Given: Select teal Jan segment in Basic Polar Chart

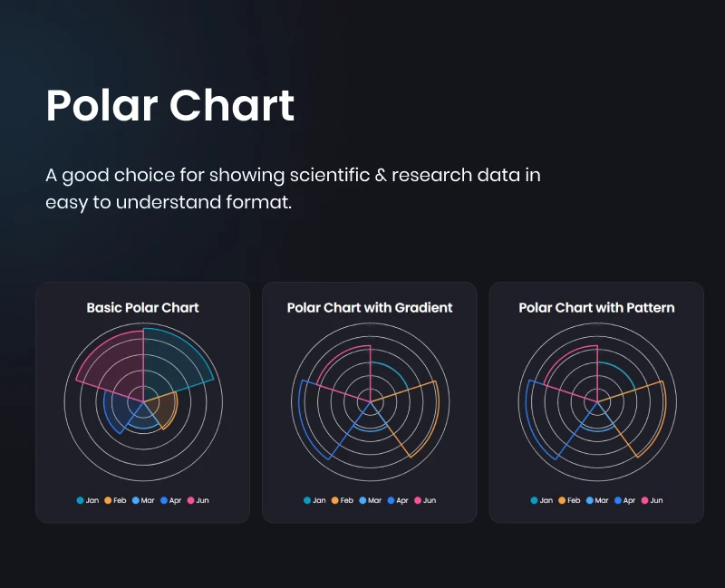Looking at the screenshot, I should [x=171, y=365].
